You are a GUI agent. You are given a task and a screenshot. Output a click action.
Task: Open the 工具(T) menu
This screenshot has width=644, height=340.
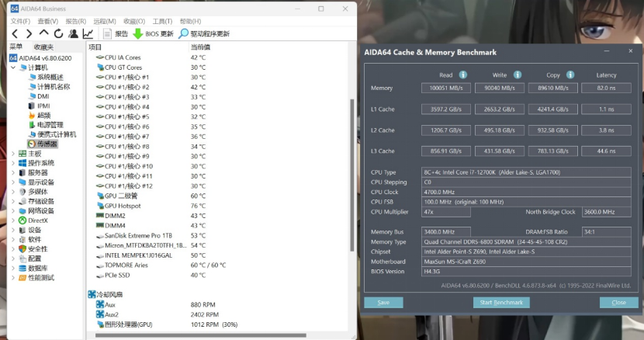[162, 21]
